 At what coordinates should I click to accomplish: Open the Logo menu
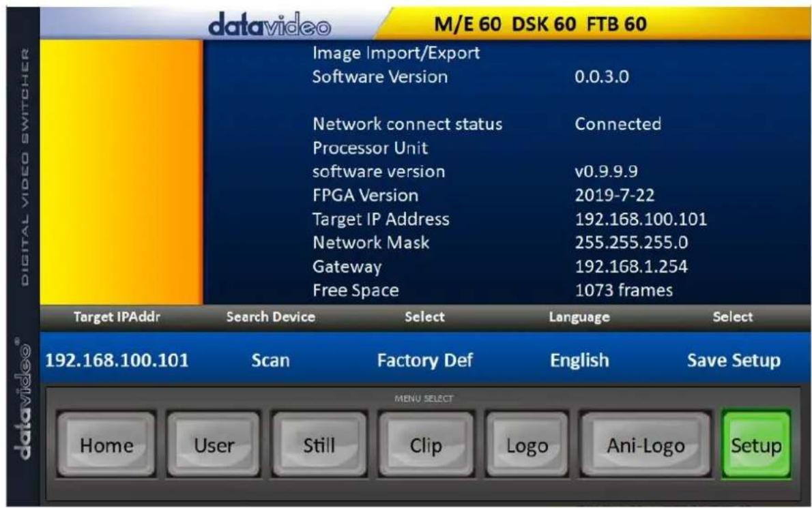click(527, 445)
